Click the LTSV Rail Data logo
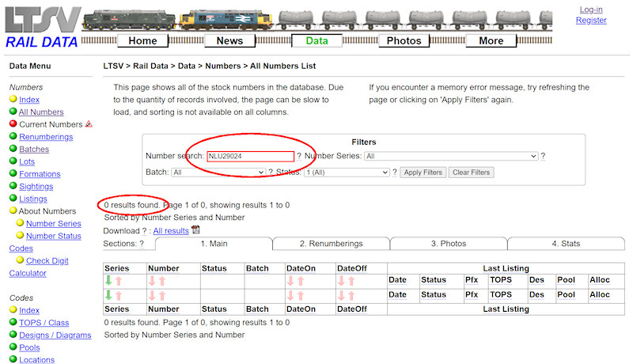This screenshot has width=633, height=364. (42, 26)
